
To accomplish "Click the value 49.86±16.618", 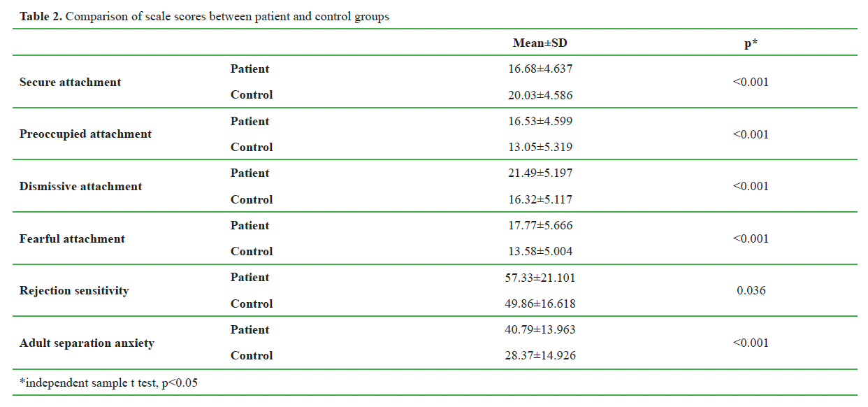I will [540, 304].
